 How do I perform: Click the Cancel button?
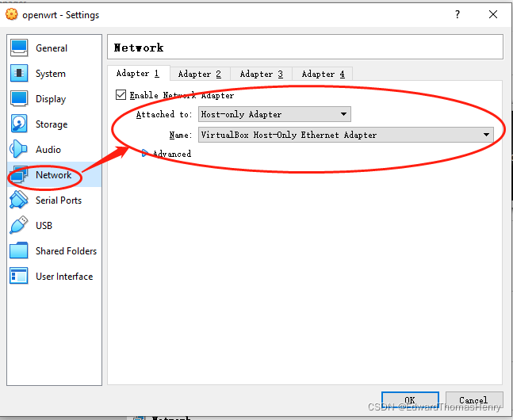coord(474,400)
